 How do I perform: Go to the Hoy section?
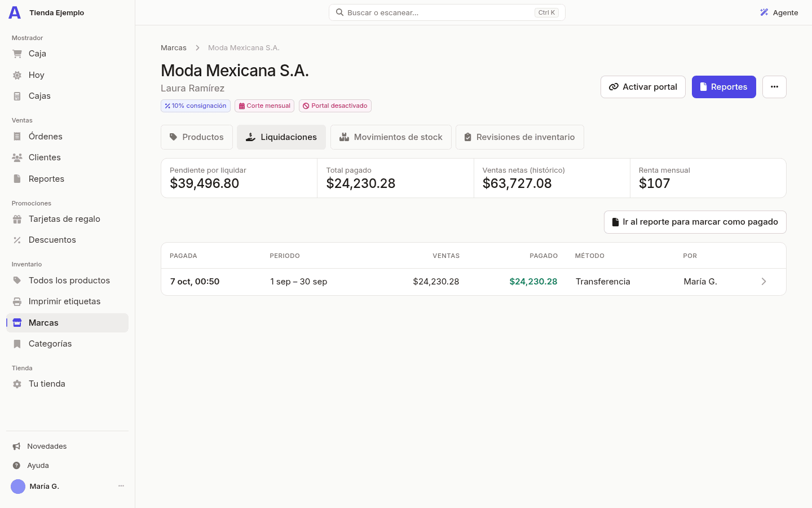(67, 75)
